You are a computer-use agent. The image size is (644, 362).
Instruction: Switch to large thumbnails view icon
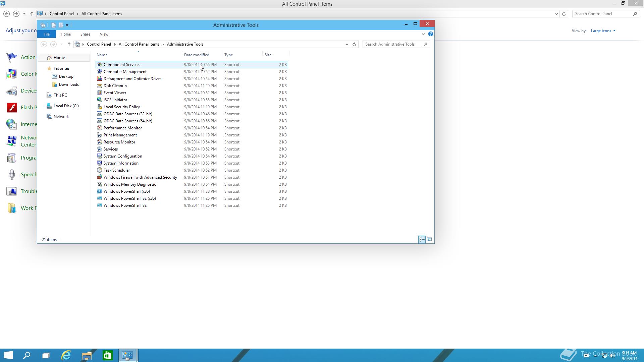point(429,239)
